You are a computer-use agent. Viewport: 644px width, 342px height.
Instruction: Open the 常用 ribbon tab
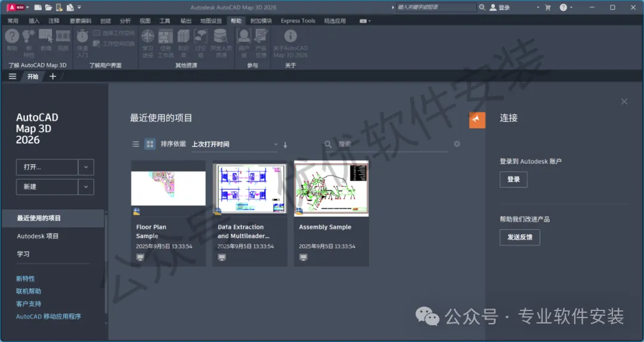click(13, 21)
